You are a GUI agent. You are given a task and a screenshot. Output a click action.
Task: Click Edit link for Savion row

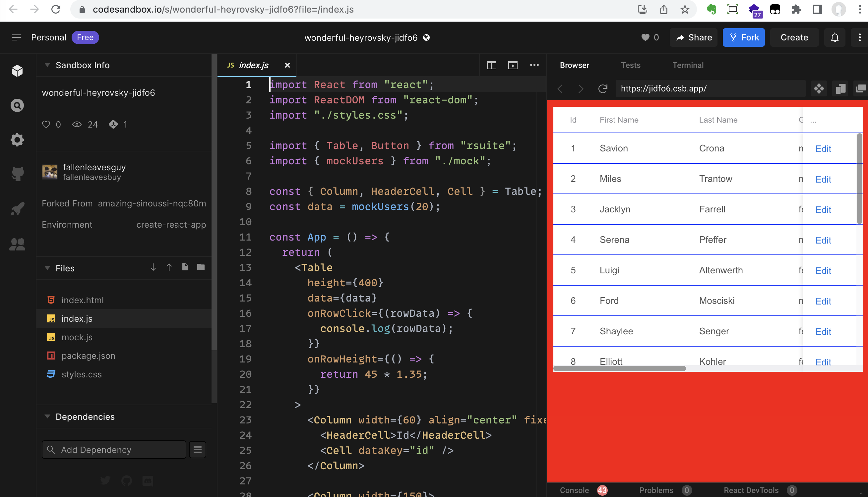(823, 149)
